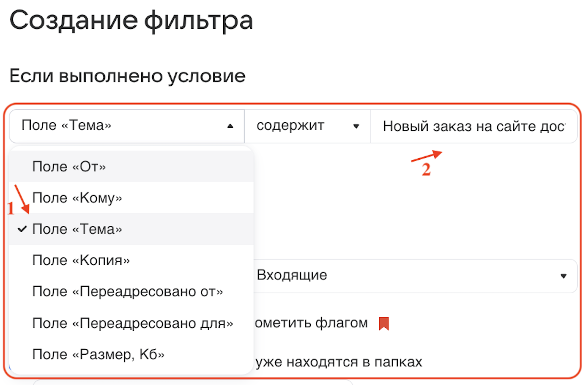Click the checkmark beside Поле «Тема»

(x=22, y=229)
